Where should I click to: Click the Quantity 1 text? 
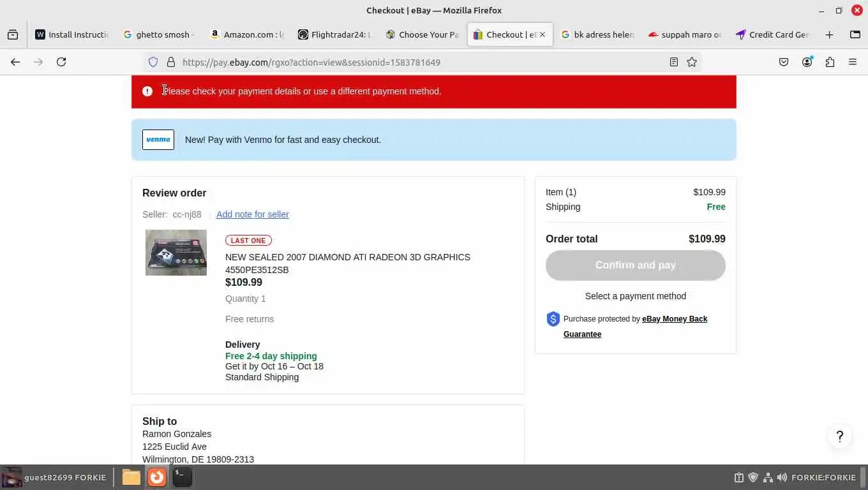[246, 299]
